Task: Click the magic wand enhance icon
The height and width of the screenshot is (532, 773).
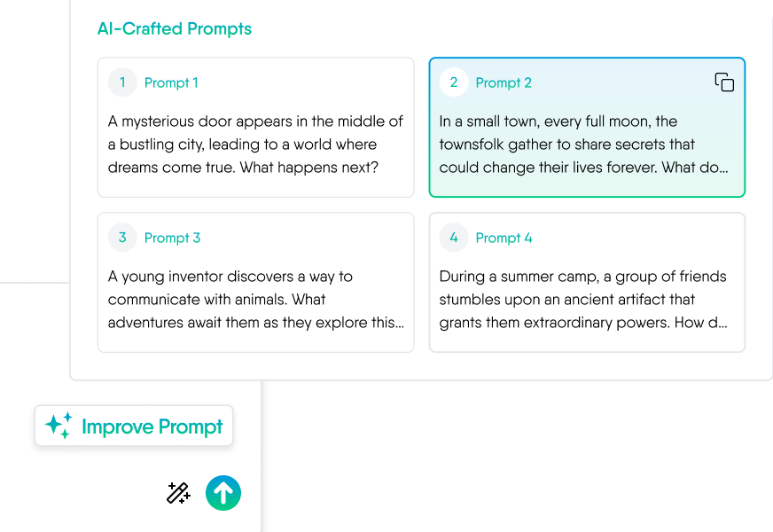Action: (178, 493)
